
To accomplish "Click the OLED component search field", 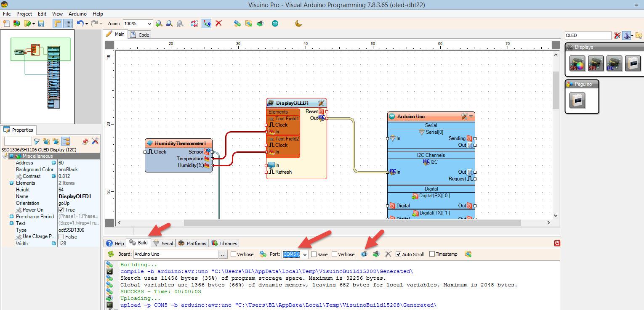I will pos(588,36).
